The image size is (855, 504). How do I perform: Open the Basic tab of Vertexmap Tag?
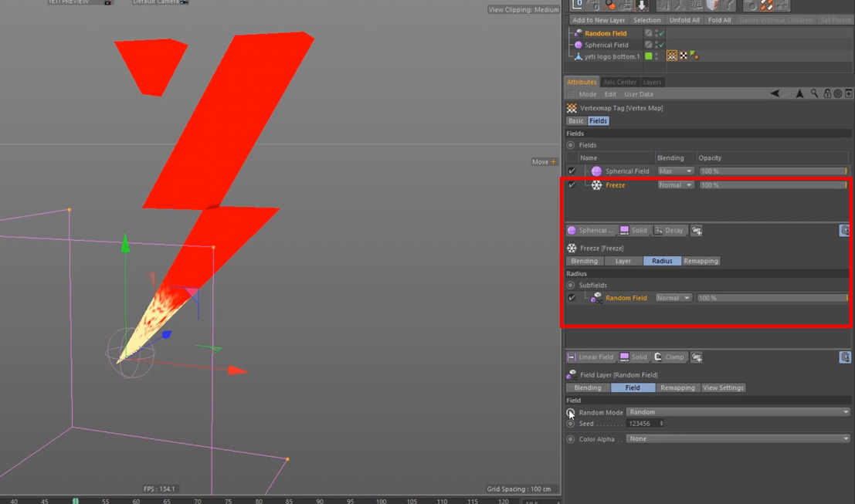pos(576,121)
